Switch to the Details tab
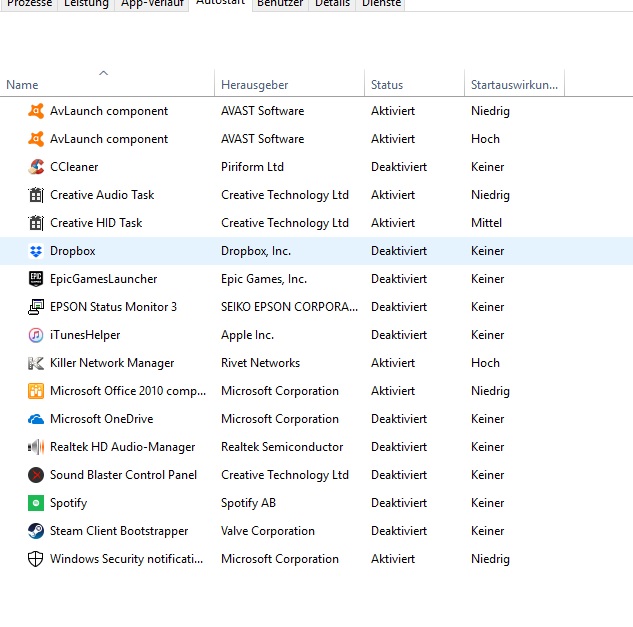Screen dimensions: 633x627 332,4
